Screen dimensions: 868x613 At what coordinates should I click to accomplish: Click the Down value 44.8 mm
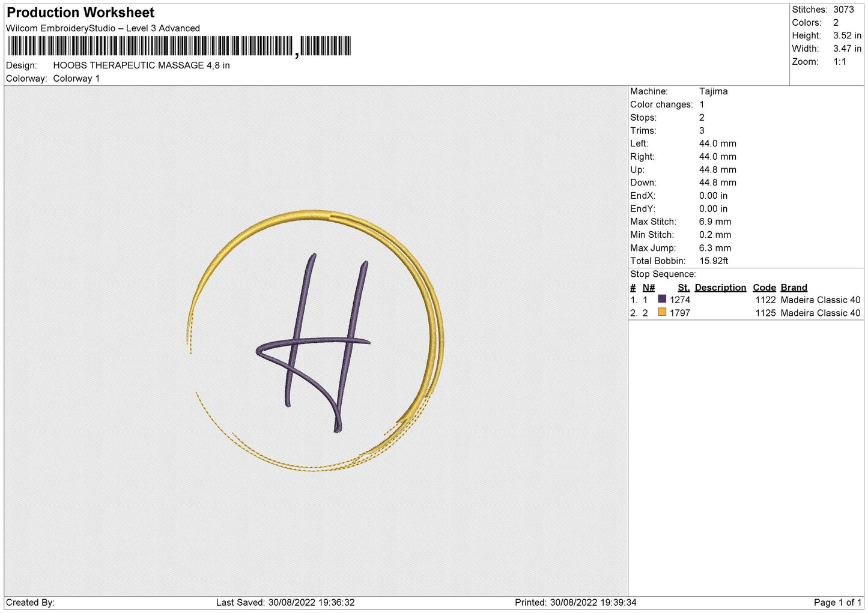click(x=717, y=183)
